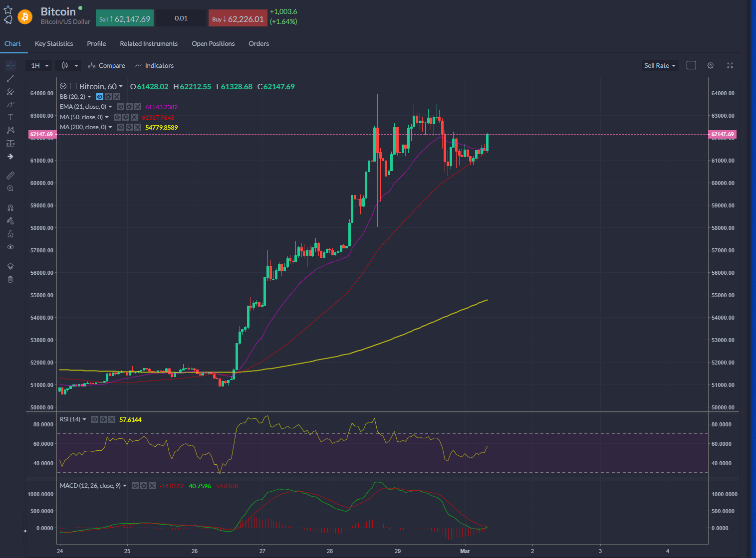Toggle RSI (14) visibility eye
Screen dimensions: 756x558
(x=95, y=419)
